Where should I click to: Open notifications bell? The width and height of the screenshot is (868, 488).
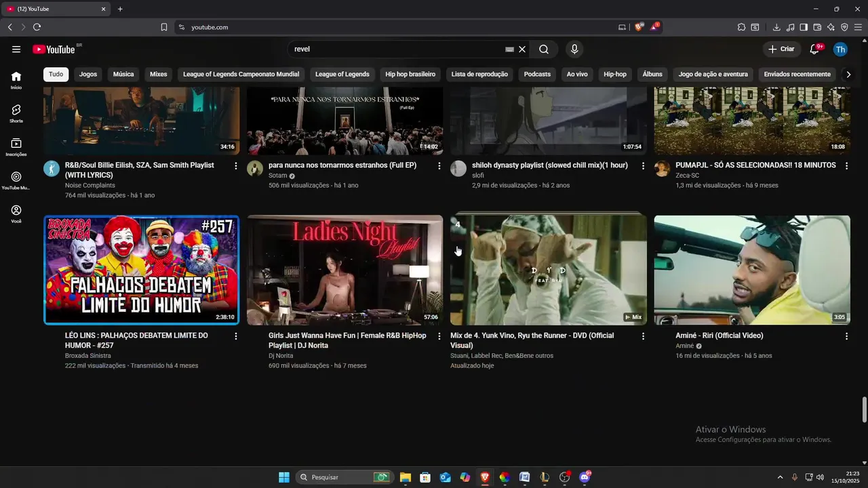click(815, 49)
